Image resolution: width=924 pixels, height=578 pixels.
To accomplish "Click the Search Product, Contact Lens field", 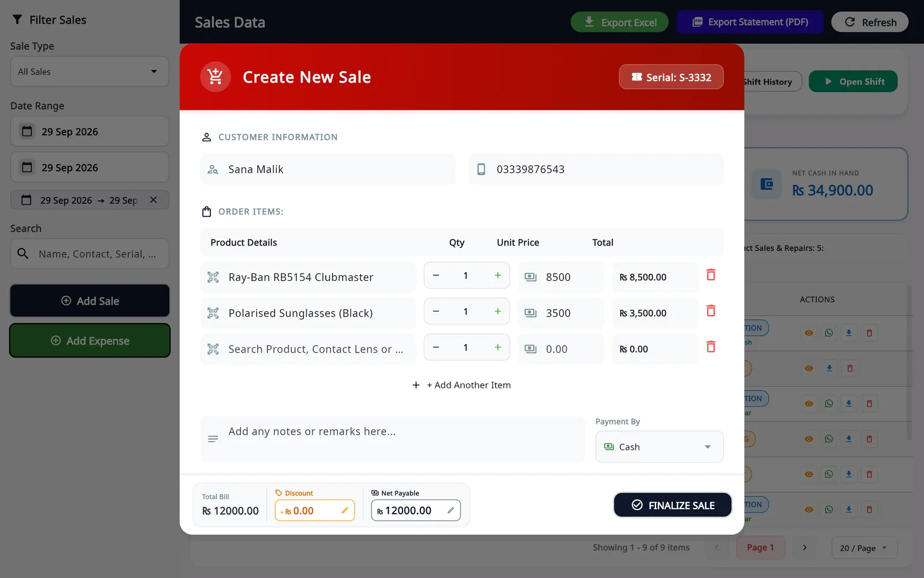I will pos(308,349).
